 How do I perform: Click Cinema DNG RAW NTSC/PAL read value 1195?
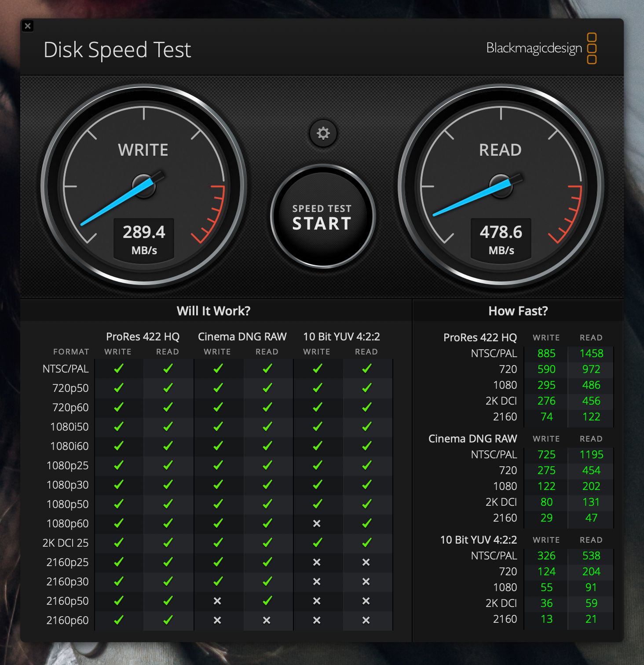(591, 455)
